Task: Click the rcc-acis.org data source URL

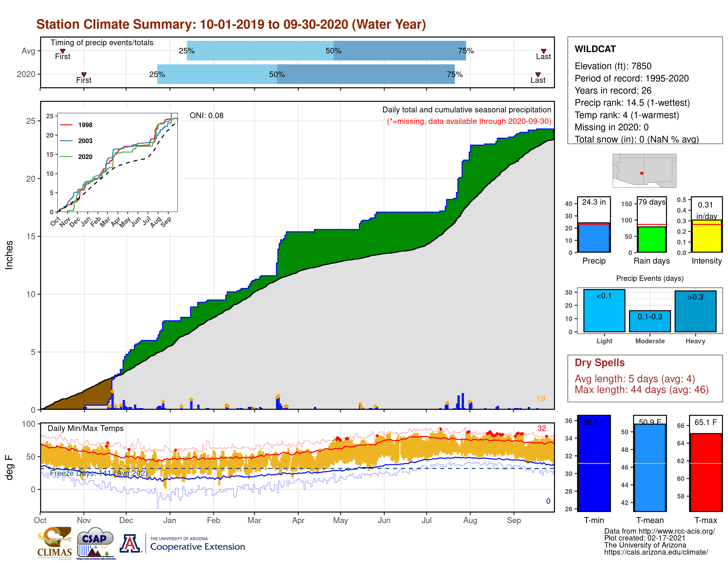Action: point(677,531)
